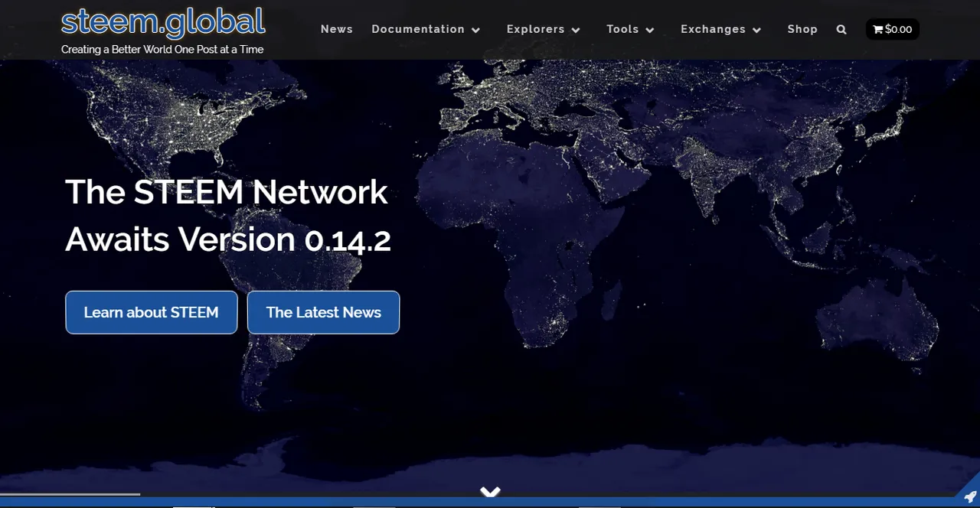The height and width of the screenshot is (508, 980).
Task: Open the shopping cart showing $0.00
Action: [893, 29]
